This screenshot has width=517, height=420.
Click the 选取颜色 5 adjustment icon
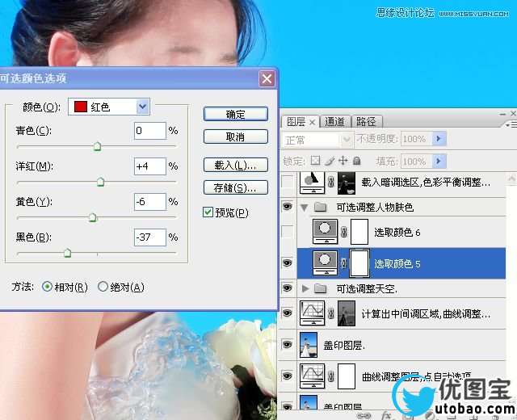coord(325,262)
